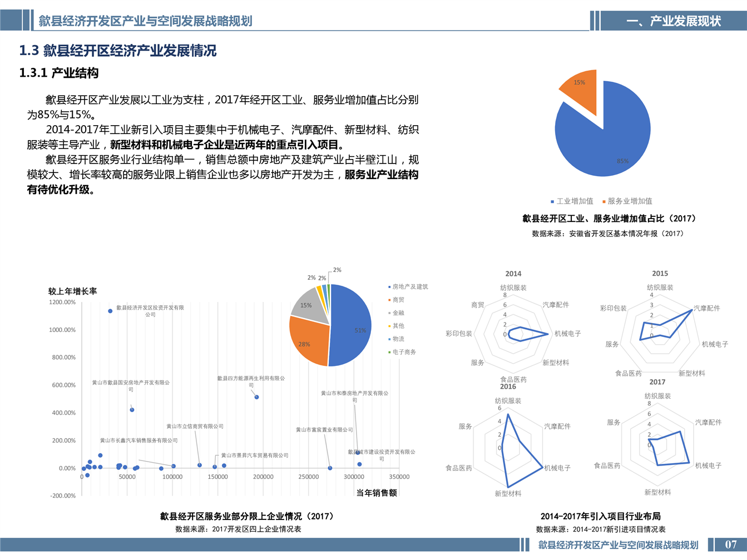The width and height of the screenshot is (747, 560).
Task: Click the 2017 radar chart title
Action: coord(657,382)
